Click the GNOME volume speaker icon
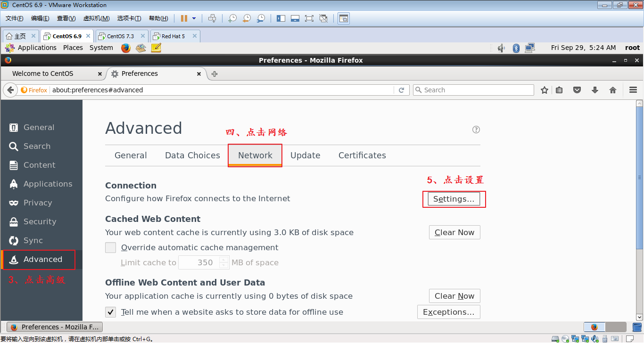This screenshot has height=343, width=644. click(501, 48)
